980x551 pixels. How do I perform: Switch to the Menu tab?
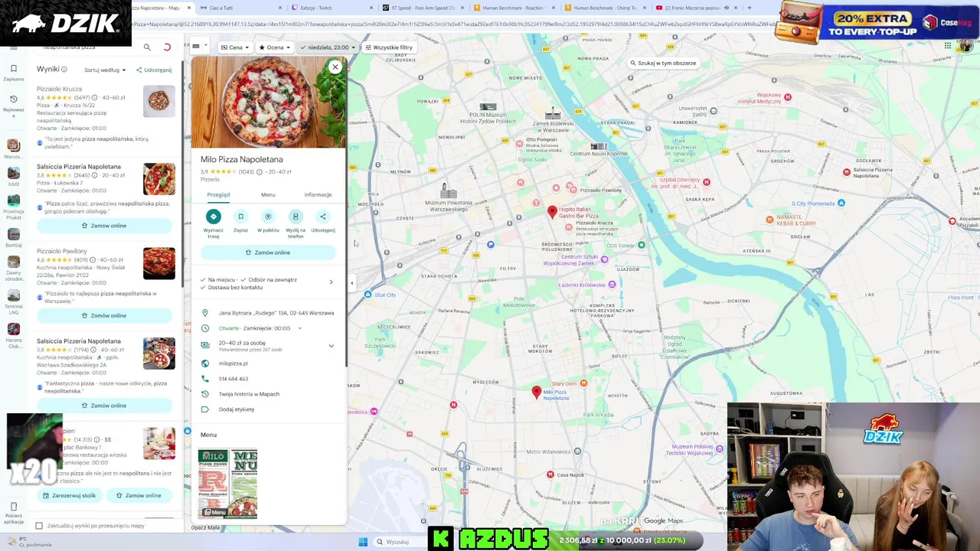pos(268,195)
